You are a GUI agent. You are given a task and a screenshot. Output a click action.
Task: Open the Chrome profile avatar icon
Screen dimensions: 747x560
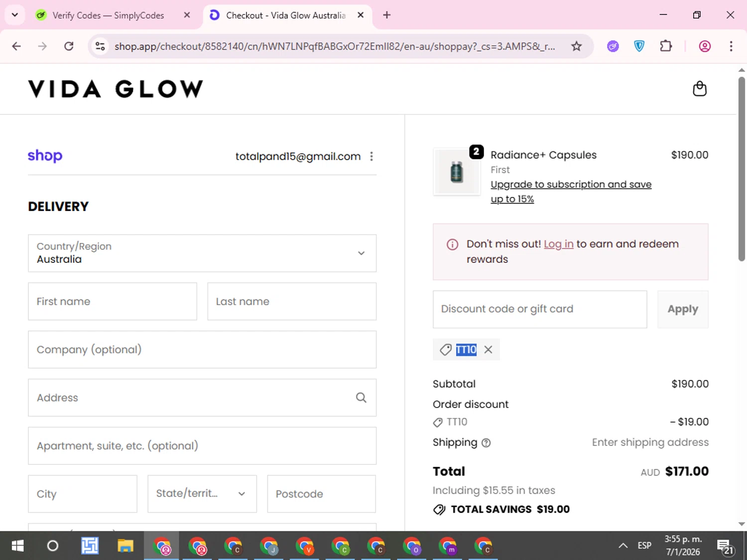click(x=705, y=46)
